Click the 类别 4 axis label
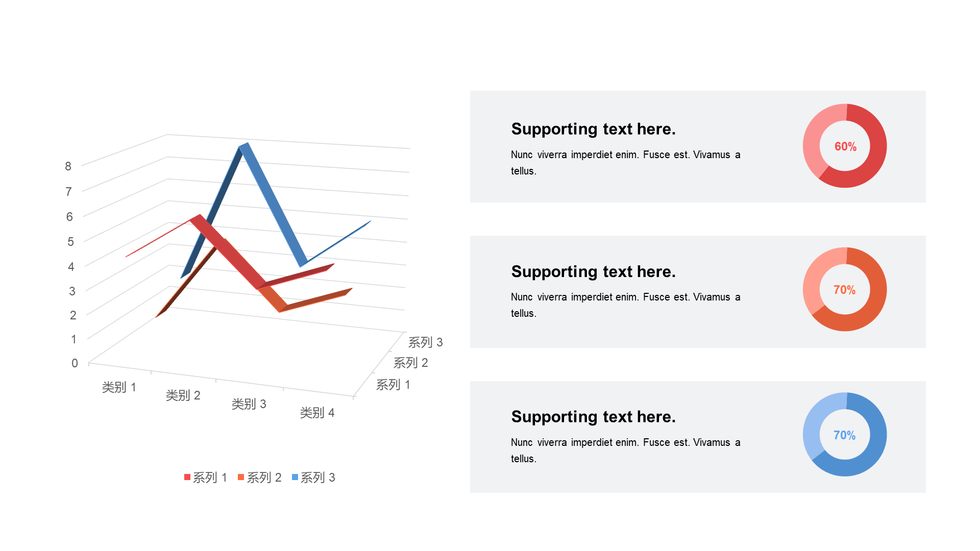This screenshot has width=980, height=551. click(x=317, y=413)
